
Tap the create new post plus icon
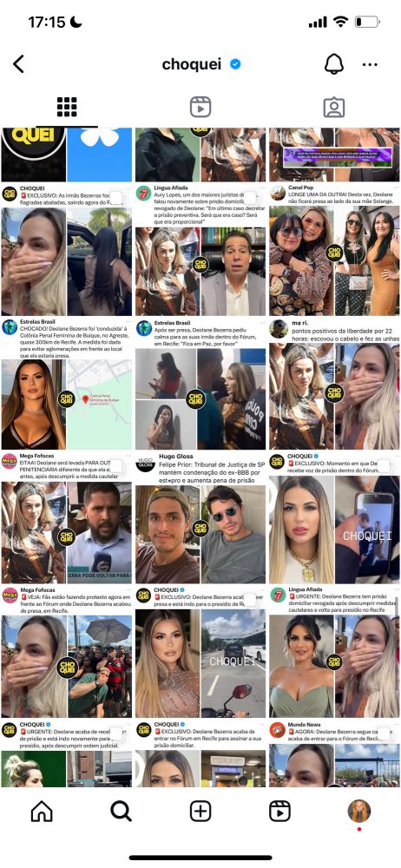click(200, 812)
